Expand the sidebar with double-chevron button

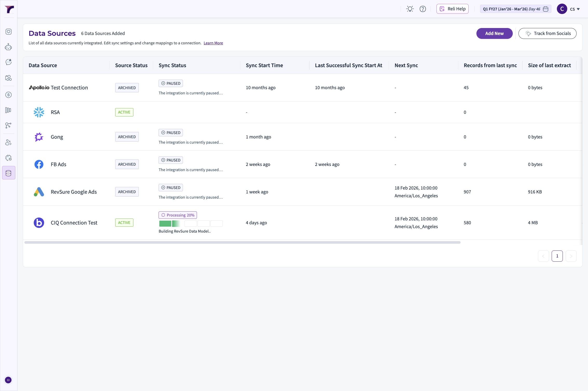(x=8, y=380)
